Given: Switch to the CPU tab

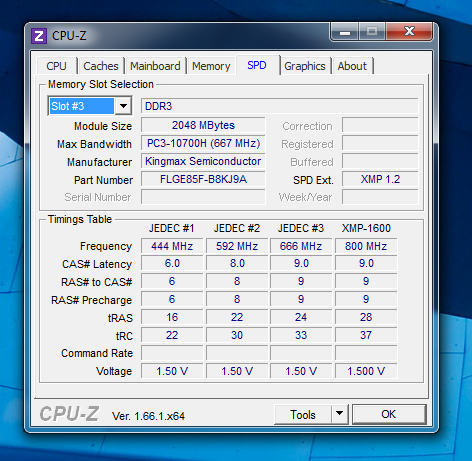Looking at the screenshot, I should click(x=57, y=66).
